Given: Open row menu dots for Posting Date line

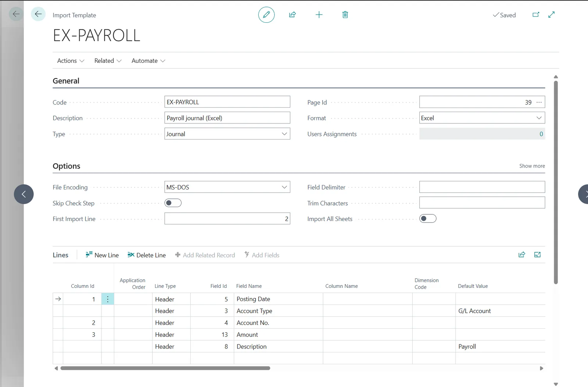Looking at the screenshot, I should click(108, 299).
